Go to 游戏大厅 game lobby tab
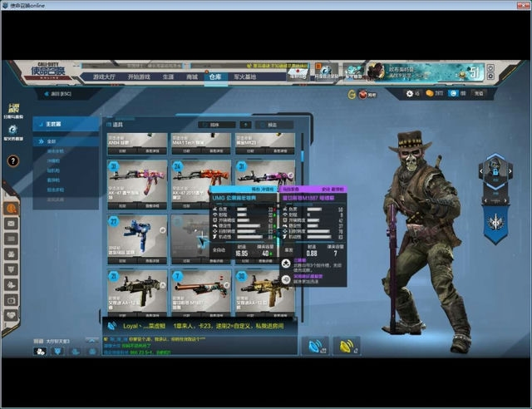The width and height of the screenshot is (532, 409). 104,76
